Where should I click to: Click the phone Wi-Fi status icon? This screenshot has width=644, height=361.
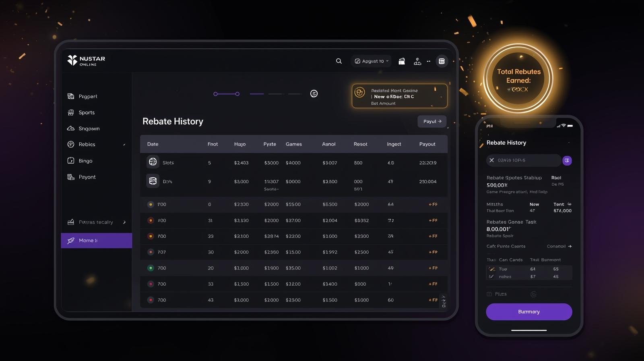coord(563,126)
